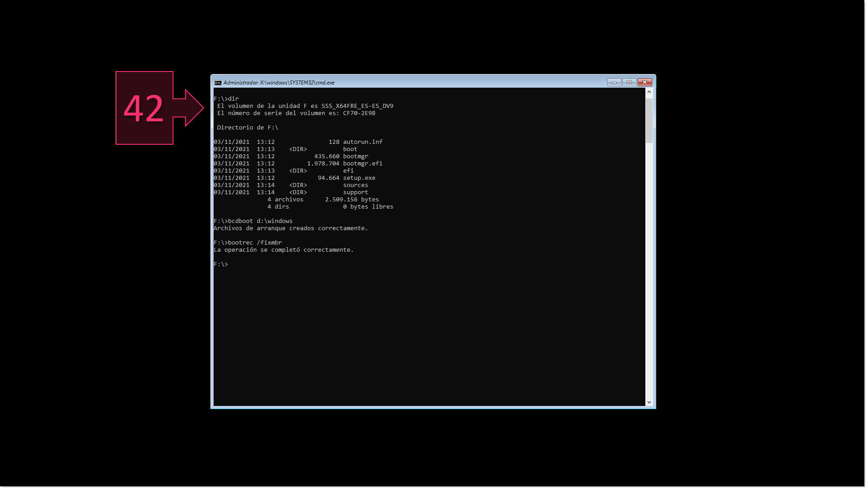Click 'Archivos de arranque creados correctamente.' message
Viewport: 868px width, 490px height.
click(x=291, y=228)
